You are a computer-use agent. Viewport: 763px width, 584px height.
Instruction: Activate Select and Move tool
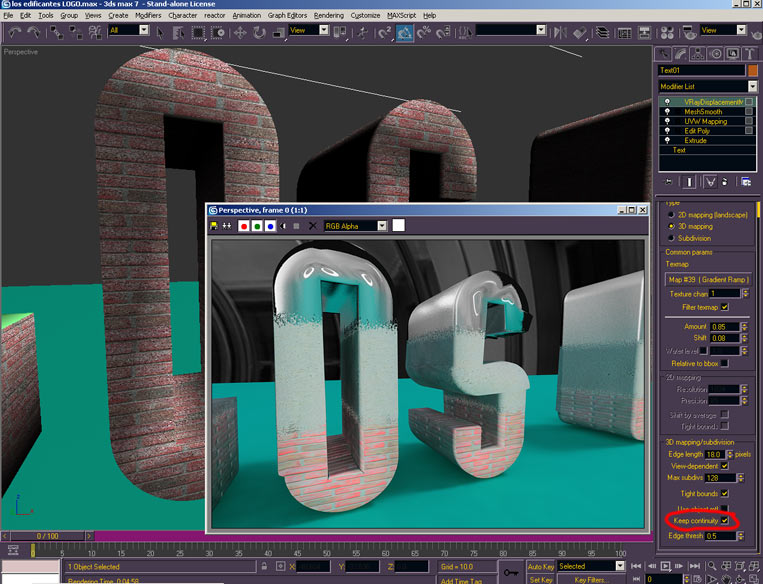pos(239,33)
